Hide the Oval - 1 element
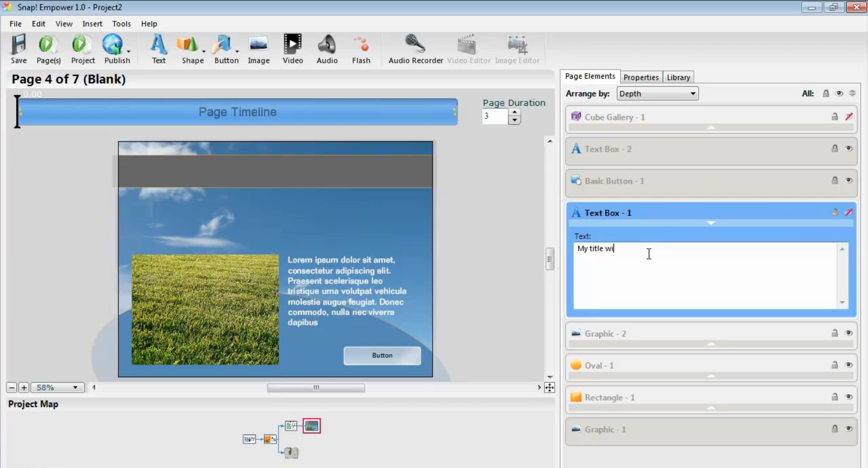 pyautogui.click(x=849, y=365)
